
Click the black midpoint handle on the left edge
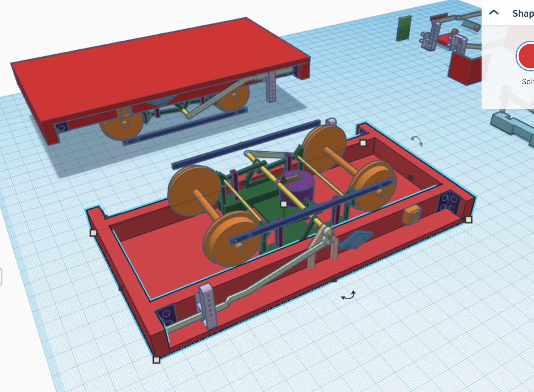[121, 288]
